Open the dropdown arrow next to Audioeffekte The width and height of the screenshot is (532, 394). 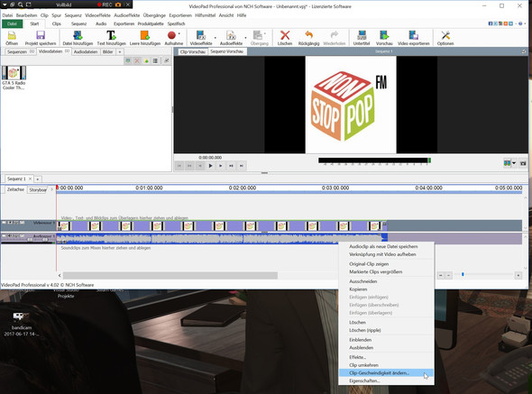click(245, 38)
